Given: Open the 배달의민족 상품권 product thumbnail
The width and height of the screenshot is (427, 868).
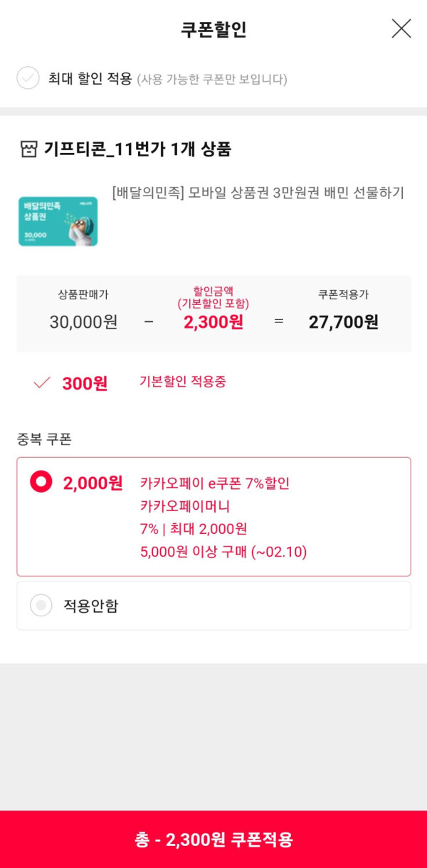Looking at the screenshot, I should point(58,221).
